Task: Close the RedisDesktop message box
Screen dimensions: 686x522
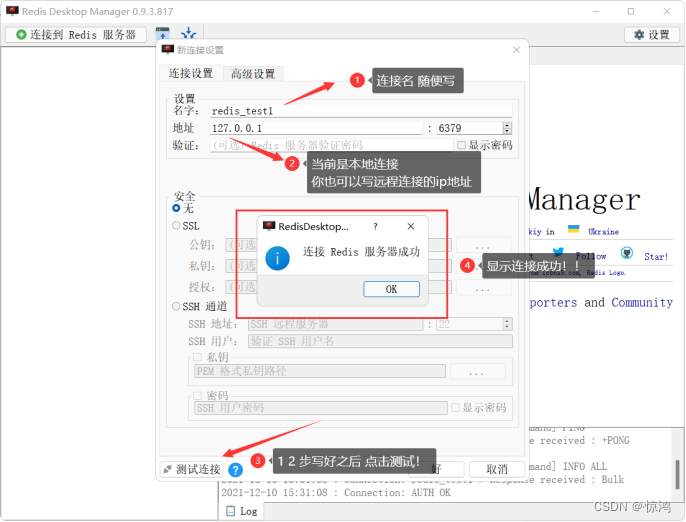Action: point(410,226)
